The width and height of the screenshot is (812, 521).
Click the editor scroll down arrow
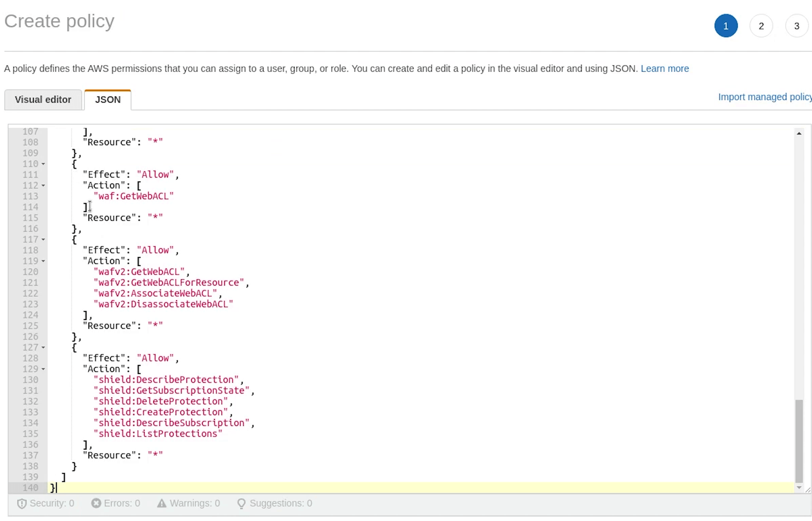pos(799,488)
